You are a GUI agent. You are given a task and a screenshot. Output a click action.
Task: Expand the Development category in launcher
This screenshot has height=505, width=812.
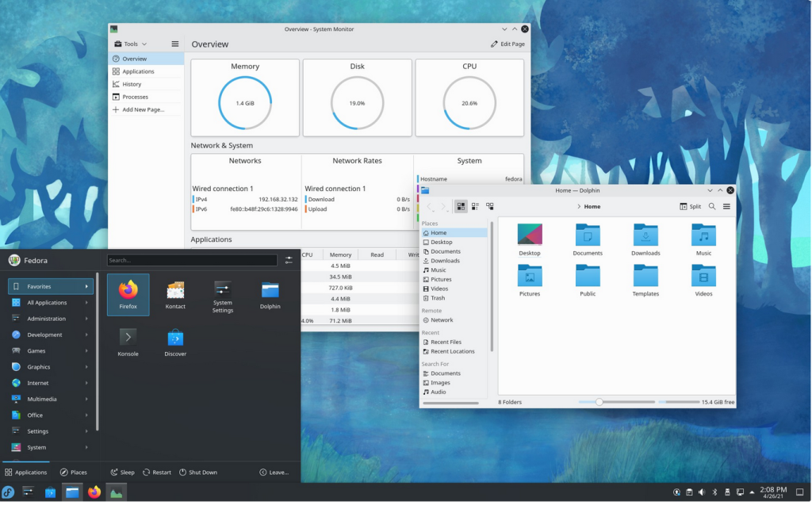(49, 335)
